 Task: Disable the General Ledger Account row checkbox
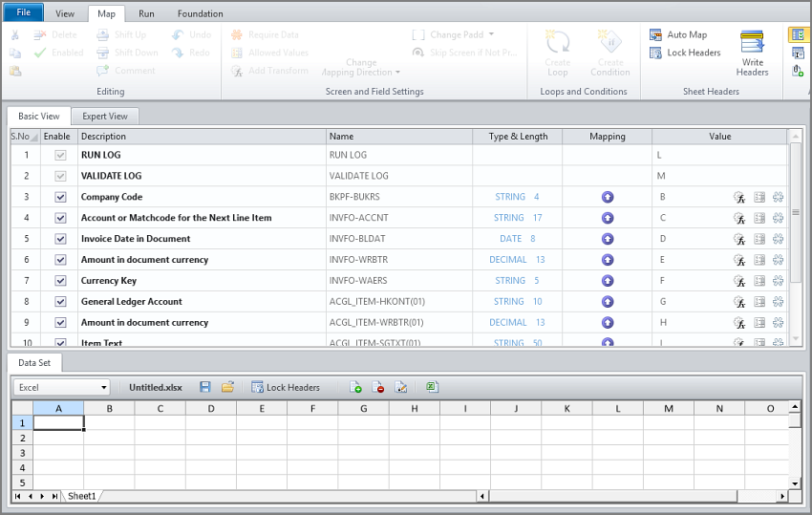(x=61, y=302)
